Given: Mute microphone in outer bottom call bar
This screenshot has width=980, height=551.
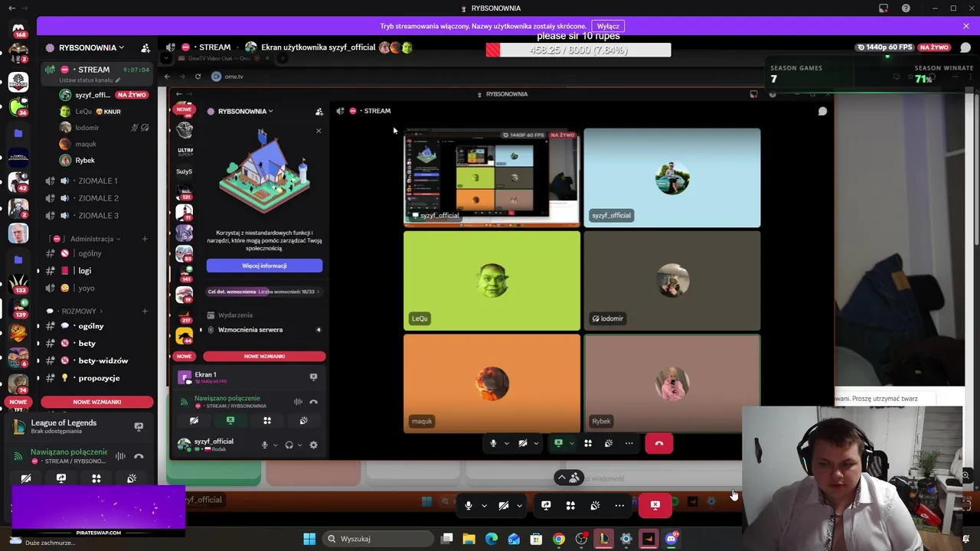Looking at the screenshot, I should (469, 505).
